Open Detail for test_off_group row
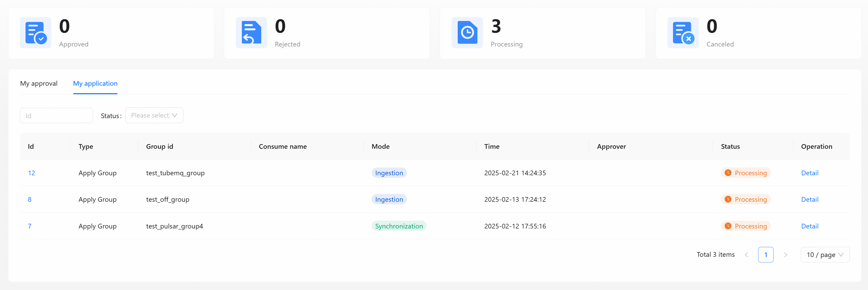This screenshot has height=290, width=868. pos(809,199)
